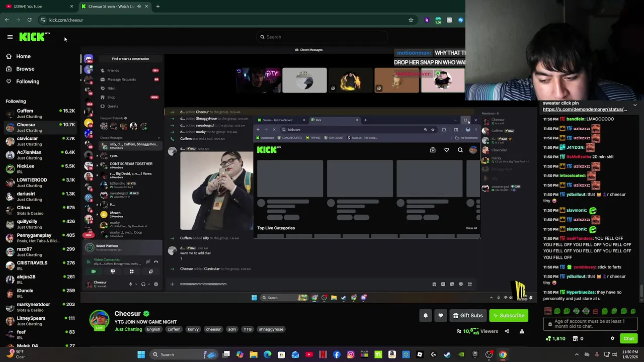The height and width of the screenshot is (362, 644).
Task: Collapse the chat panel with top chevron
Action: [635, 105]
